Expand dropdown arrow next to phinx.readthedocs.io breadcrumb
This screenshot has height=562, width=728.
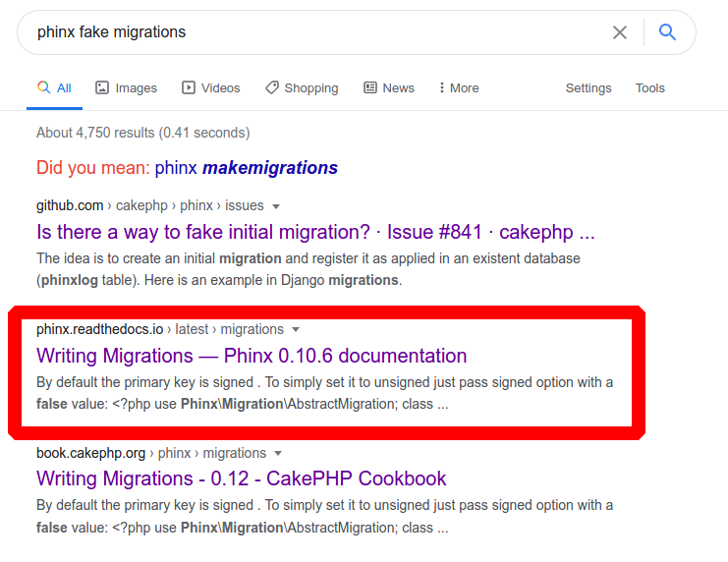click(296, 330)
